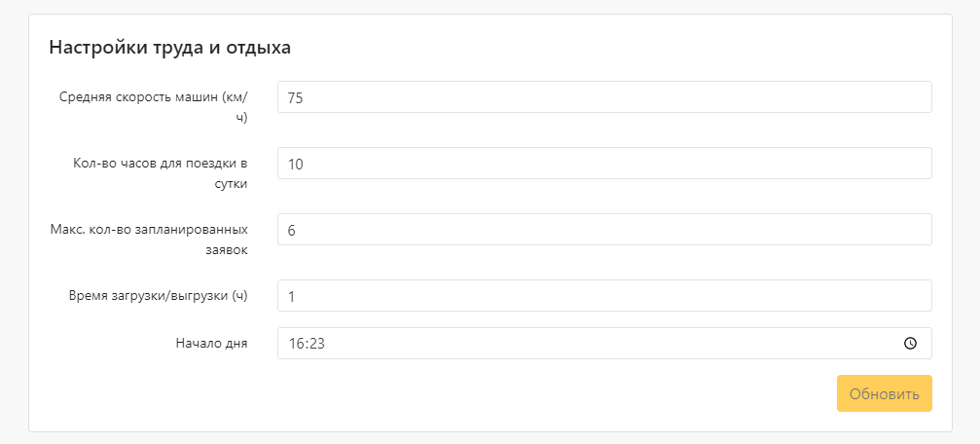Click the Средняя скорость машин label
The height and width of the screenshot is (444, 980).
tap(154, 106)
